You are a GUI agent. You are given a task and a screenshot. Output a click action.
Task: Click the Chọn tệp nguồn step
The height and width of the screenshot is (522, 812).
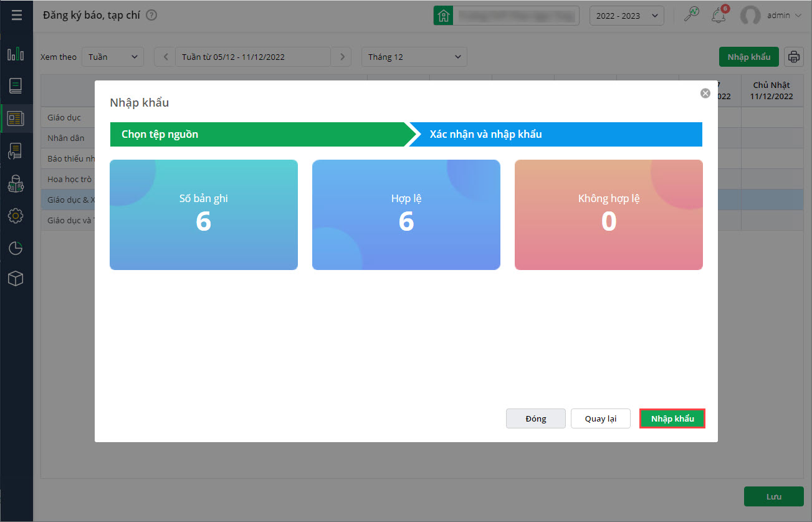258,134
